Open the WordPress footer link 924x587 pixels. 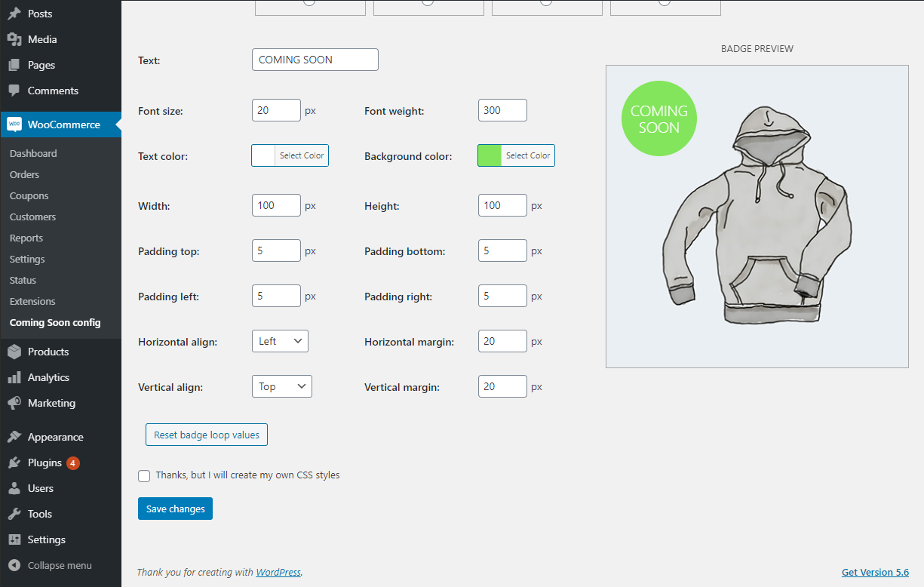(x=278, y=572)
